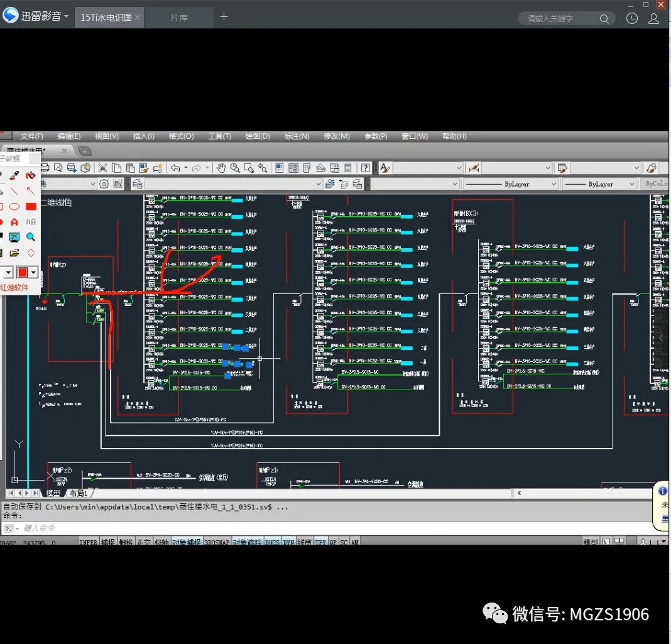671x644 pixels.
Task: Open the 片库 tab in player
Action: [179, 18]
